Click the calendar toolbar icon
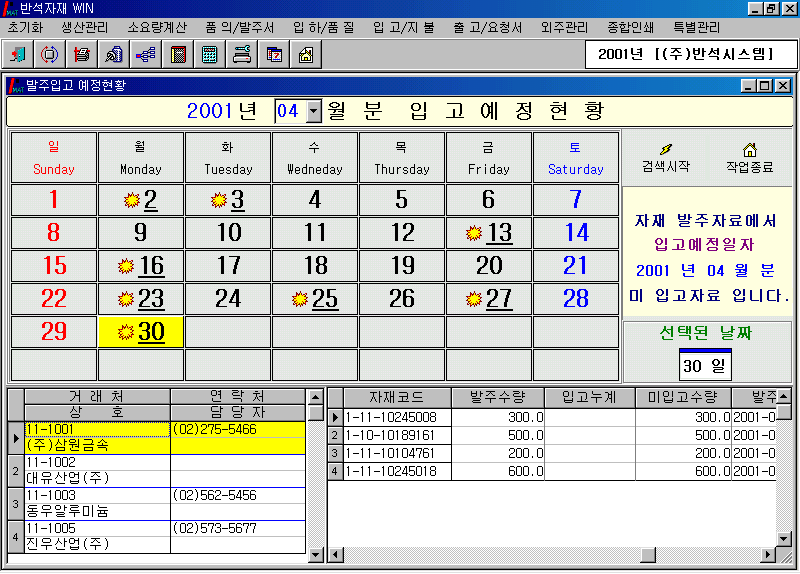 (x=273, y=55)
